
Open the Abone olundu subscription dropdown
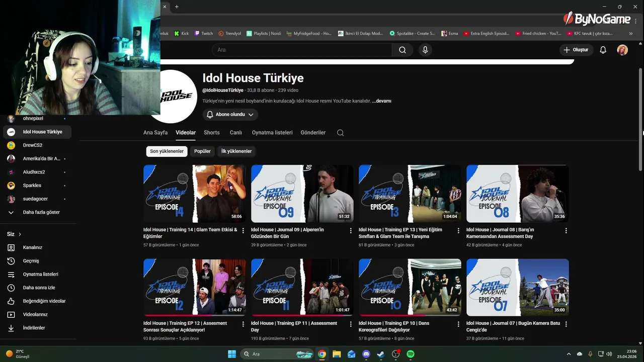click(x=230, y=115)
